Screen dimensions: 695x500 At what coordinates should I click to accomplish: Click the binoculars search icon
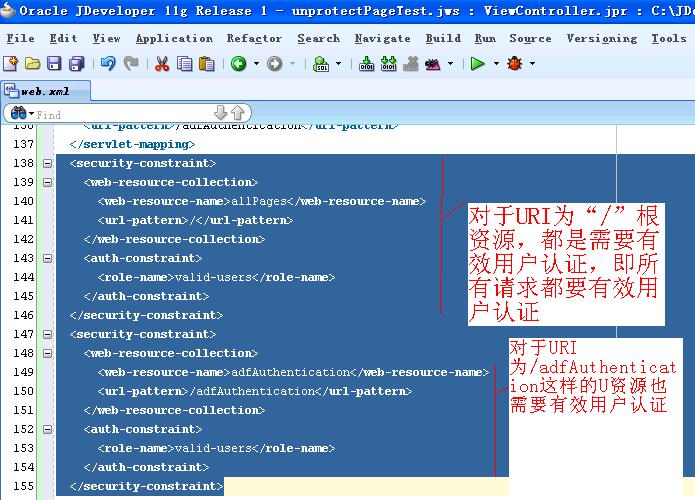tap(18, 113)
